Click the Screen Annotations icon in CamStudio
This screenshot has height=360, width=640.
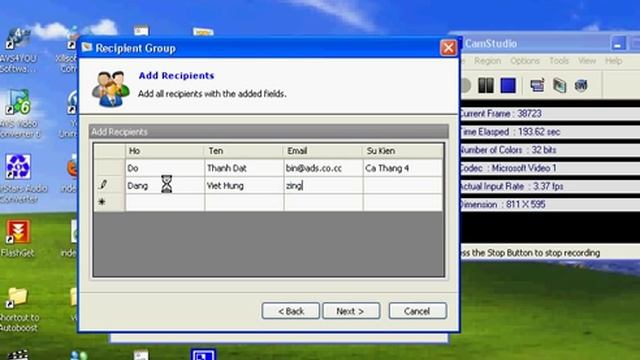pyautogui.click(x=560, y=86)
